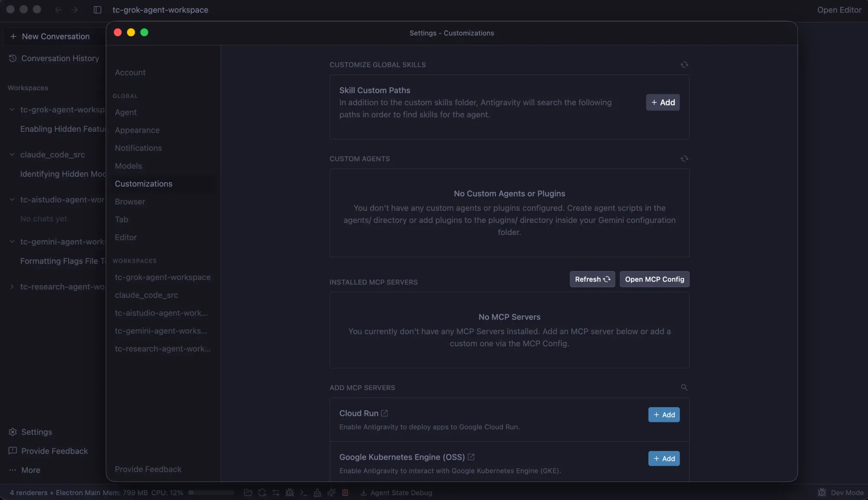
Task: Click the Google Kubernetes Engine (OSS) title
Action: 402,457
